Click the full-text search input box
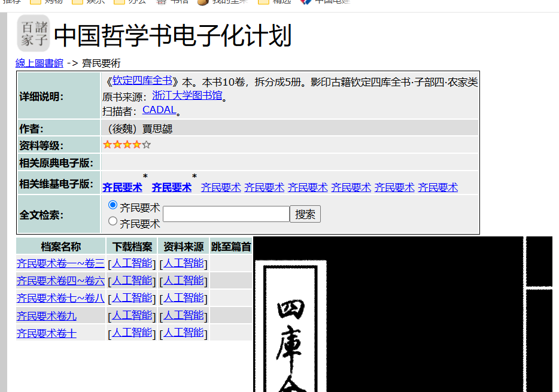559x392 pixels. pos(226,214)
